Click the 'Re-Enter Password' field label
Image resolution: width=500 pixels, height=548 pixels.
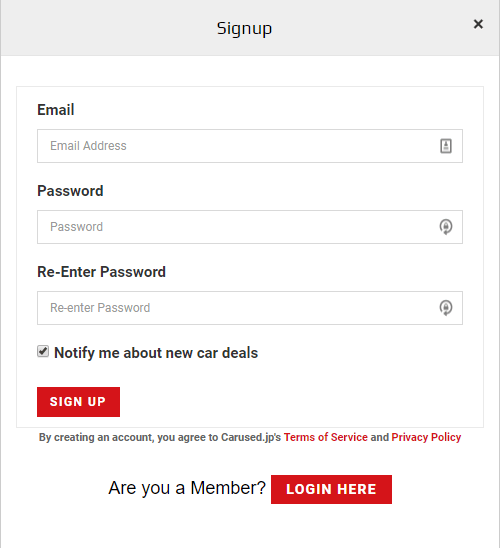(x=101, y=272)
